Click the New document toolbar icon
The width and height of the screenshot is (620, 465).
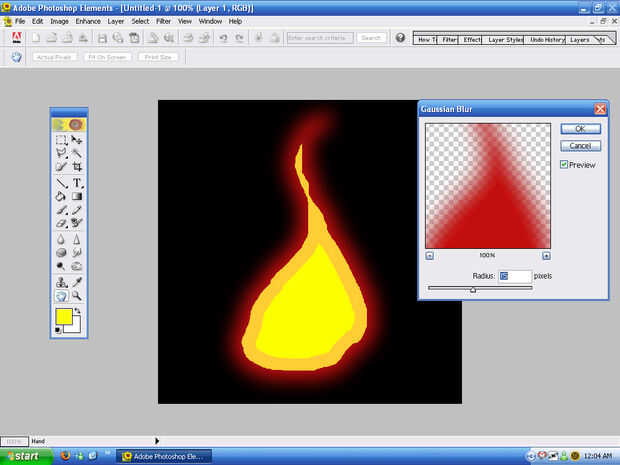click(36, 38)
